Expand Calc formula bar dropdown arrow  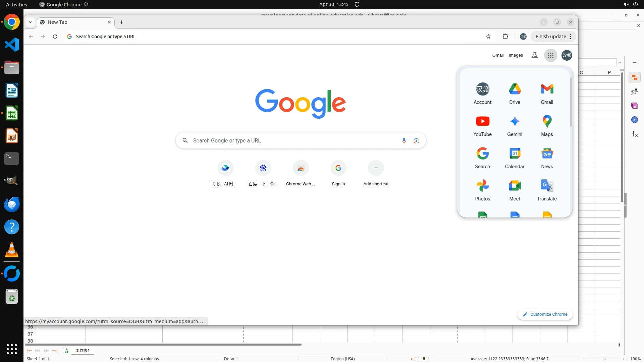point(620,62)
